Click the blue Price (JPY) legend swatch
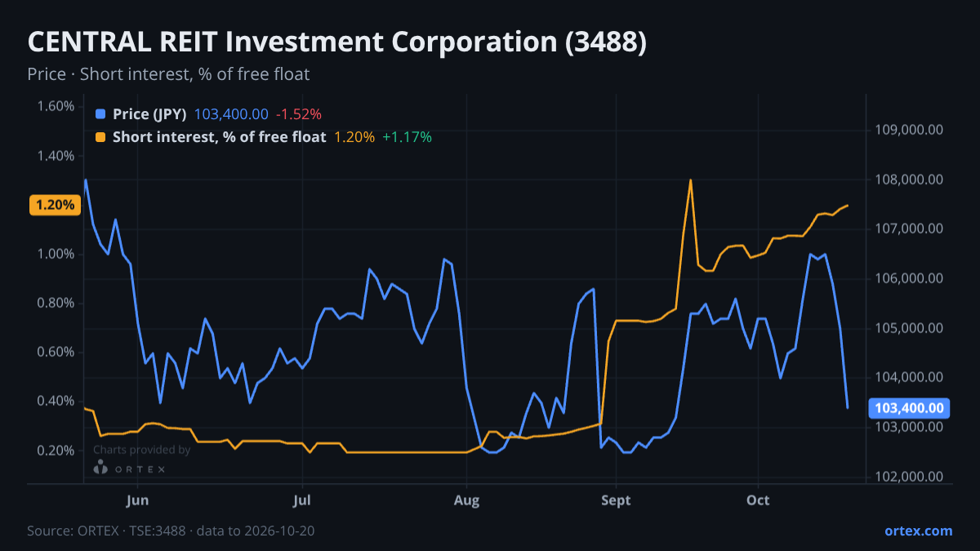Image resolution: width=980 pixels, height=551 pixels. [100, 114]
